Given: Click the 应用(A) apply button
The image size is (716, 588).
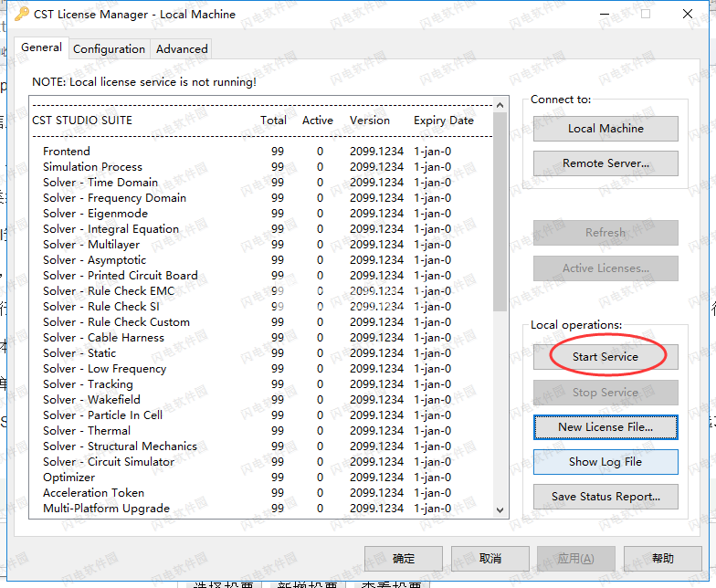Looking at the screenshot, I should [x=575, y=559].
